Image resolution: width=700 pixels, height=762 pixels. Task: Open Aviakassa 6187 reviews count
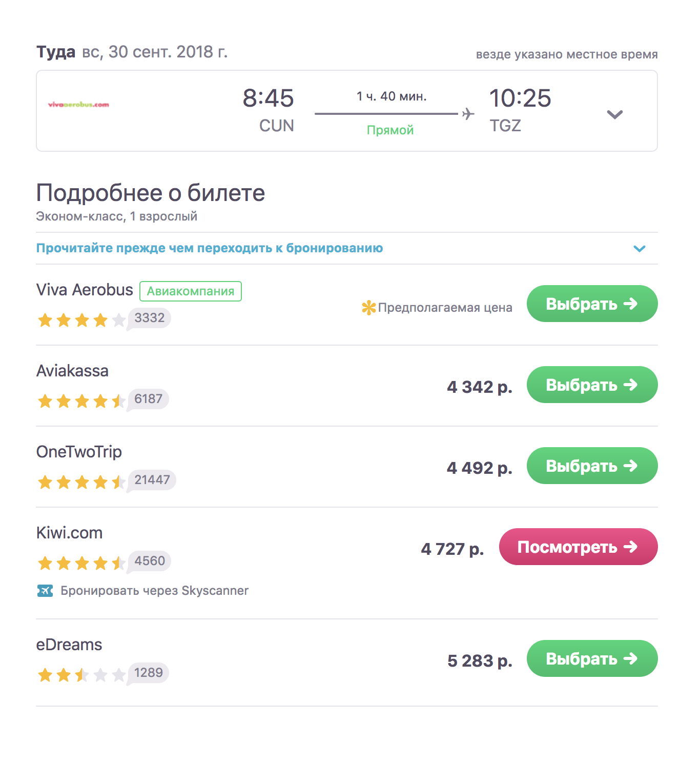click(148, 399)
